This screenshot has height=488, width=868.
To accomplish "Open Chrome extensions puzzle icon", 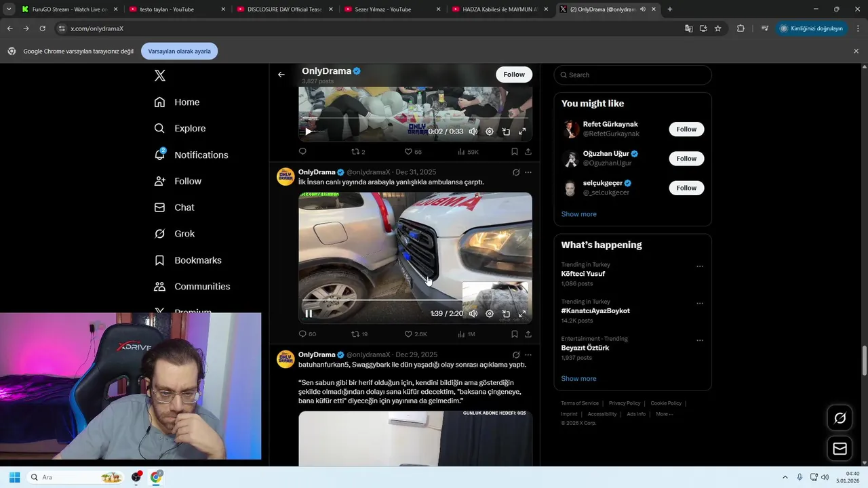I will (x=741, y=28).
